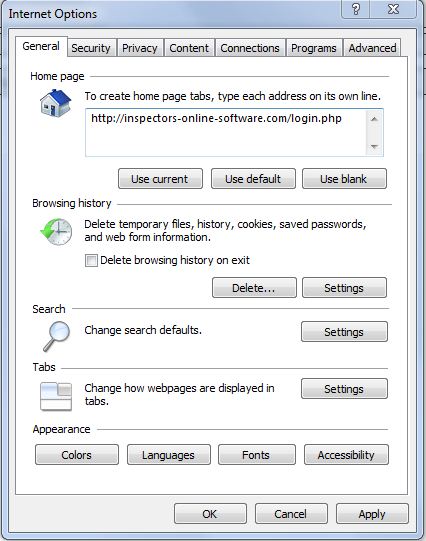Viewport: 426px width, 541px height.
Task: Click the Use current button
Action: click(x=160, y=179)
